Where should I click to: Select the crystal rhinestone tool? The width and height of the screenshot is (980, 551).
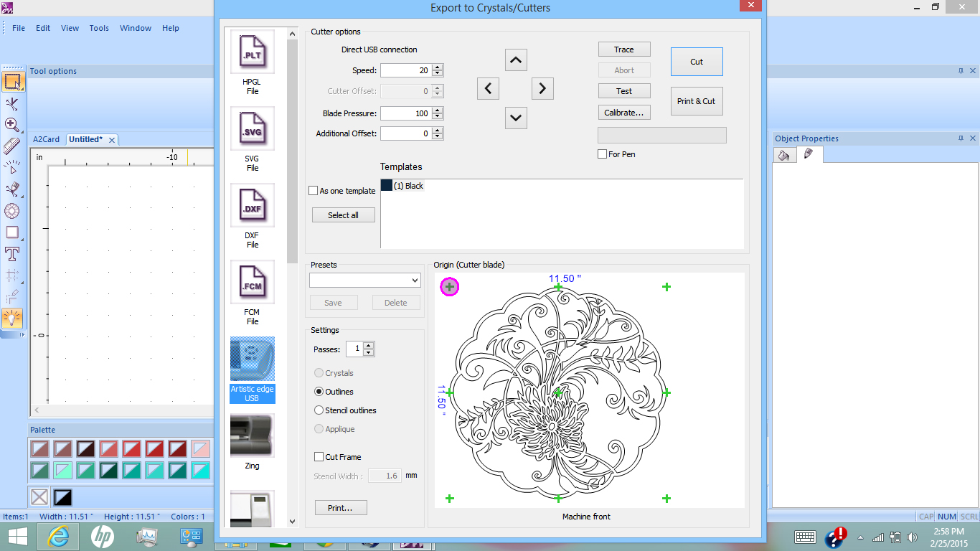[12, 211]
